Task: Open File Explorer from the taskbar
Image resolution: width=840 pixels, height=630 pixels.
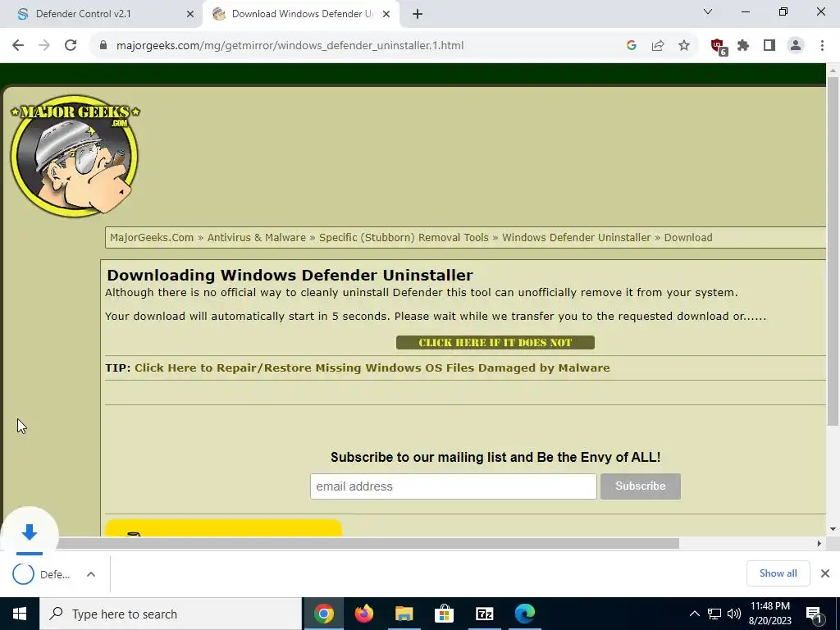Action: [x=404, y=614]
